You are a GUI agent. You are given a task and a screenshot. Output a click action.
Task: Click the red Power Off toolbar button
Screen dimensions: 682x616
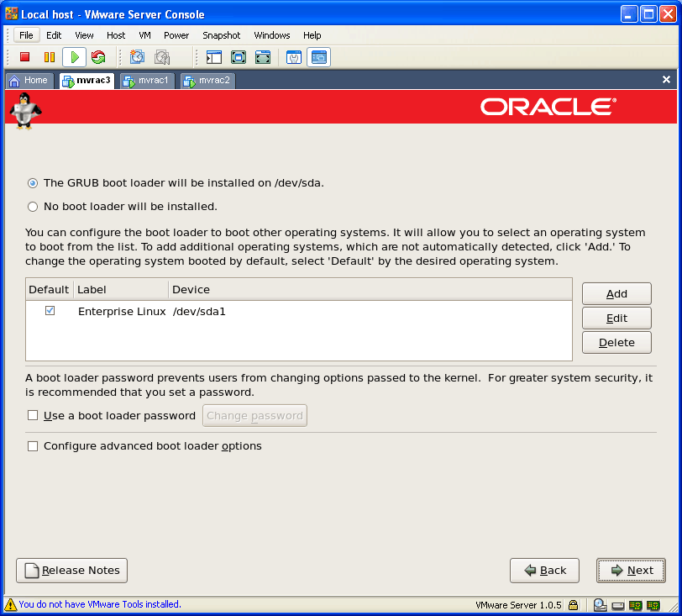click(25, 57)
